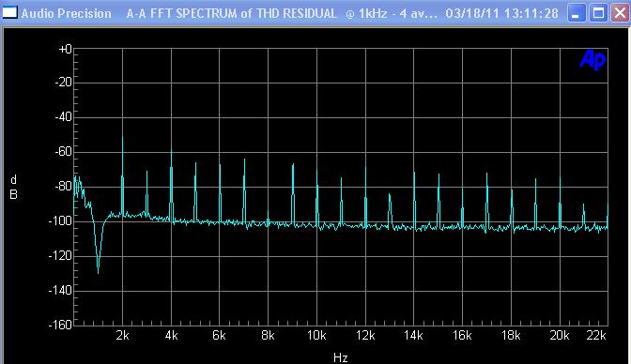Click the '-100' dB axis label

coord(60,220)
